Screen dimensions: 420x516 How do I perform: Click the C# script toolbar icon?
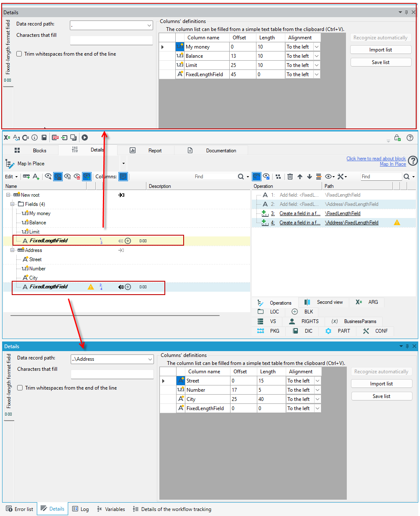[x=26, y=137]
